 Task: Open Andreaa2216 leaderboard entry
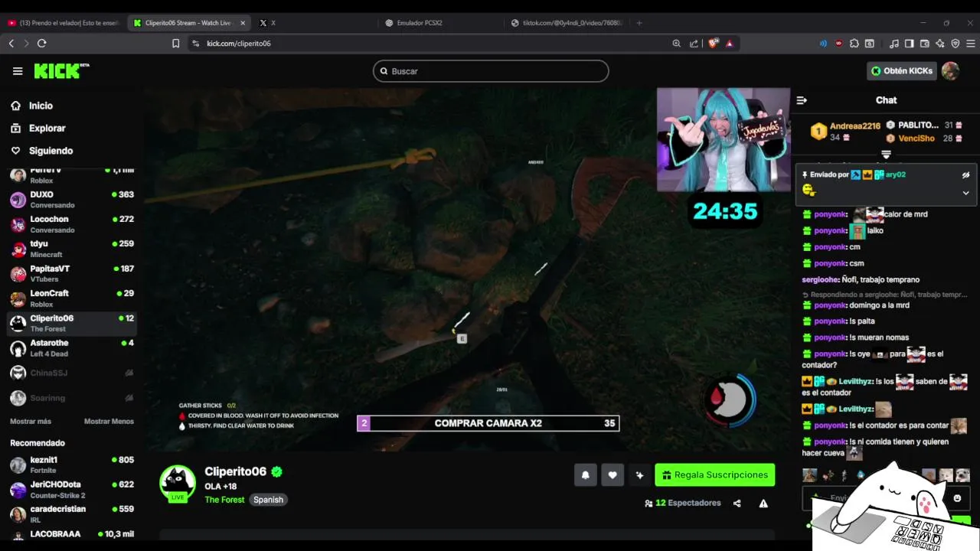847,132
